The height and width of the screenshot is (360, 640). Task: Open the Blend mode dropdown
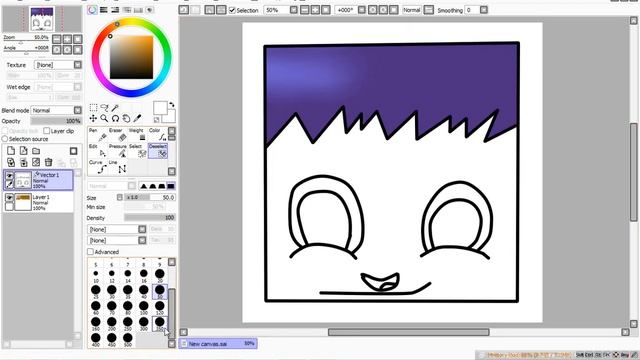78,110
